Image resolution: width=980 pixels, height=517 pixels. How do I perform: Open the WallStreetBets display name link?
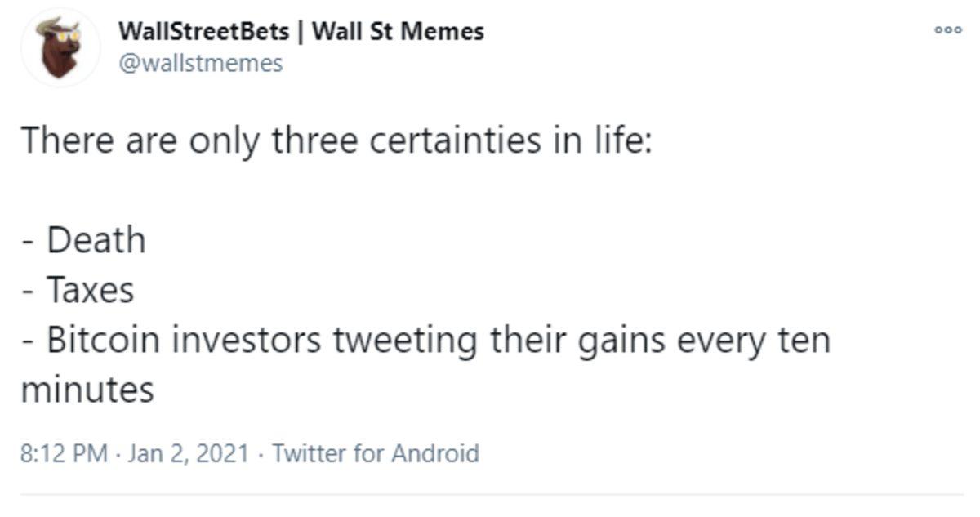[x=203, y=32]
